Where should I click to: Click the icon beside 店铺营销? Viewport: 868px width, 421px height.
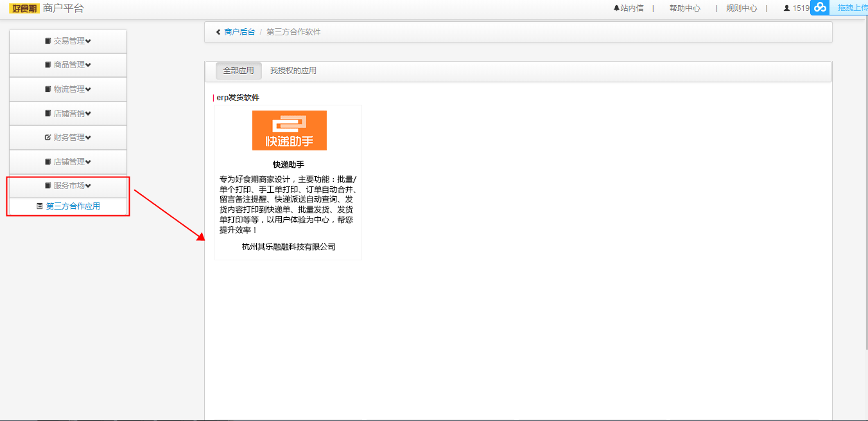coord(48,113)
